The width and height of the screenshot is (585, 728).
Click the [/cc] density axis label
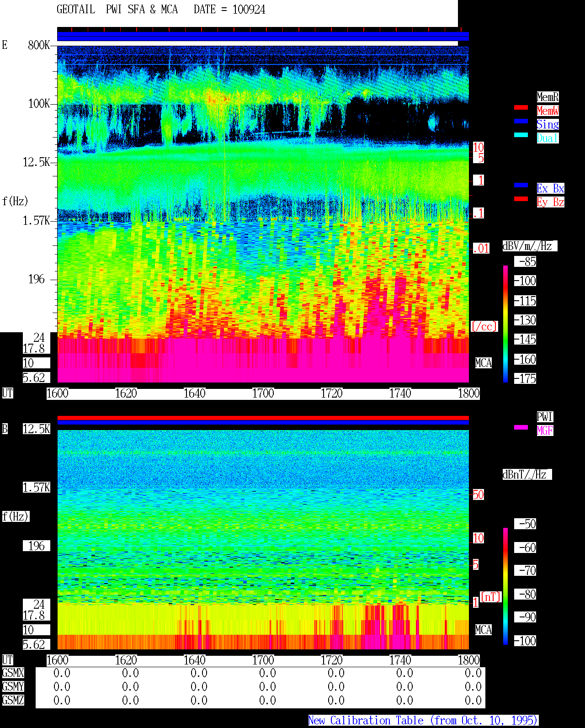point(484,327)
